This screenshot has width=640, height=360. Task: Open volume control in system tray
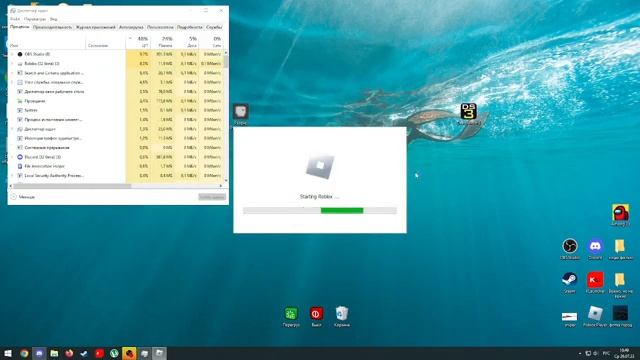596,353
